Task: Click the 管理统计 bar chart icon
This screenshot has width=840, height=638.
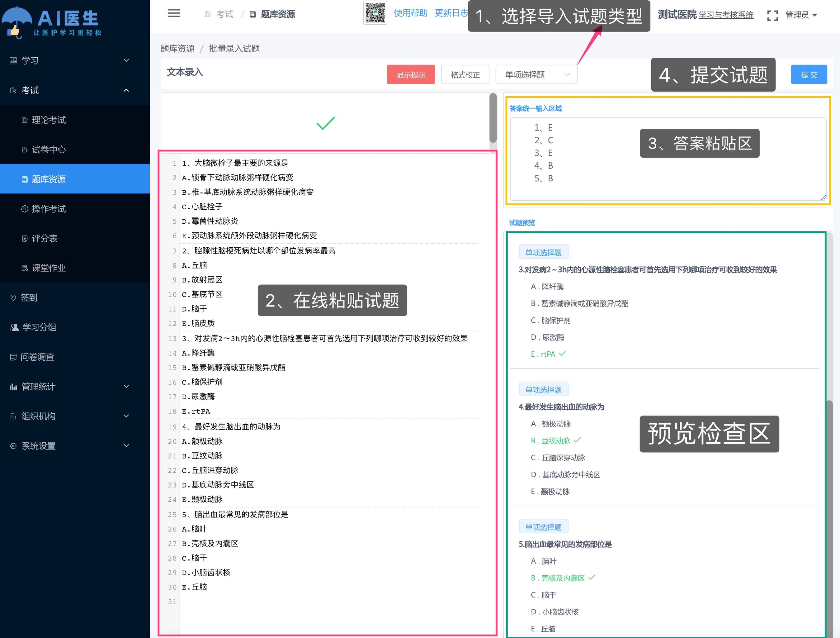Action: point(13,387)
